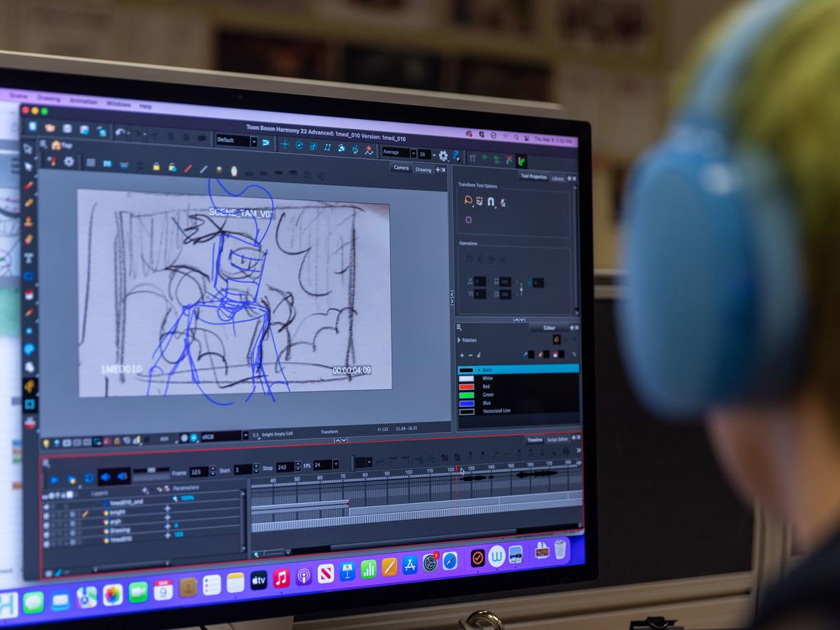Switch to the Camera view tab
The height and width of the screenshot is (630, 840).
pos(401,167)
